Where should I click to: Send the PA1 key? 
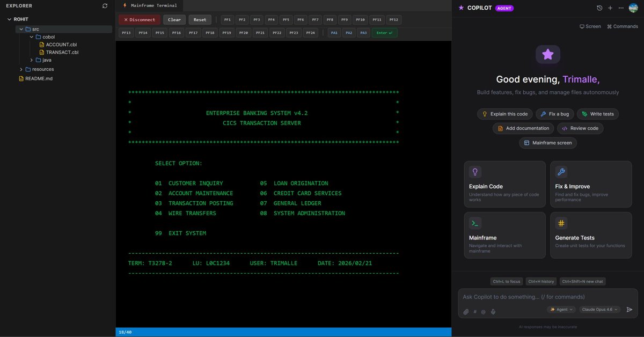pyautogui.click(x=334, y=33)
